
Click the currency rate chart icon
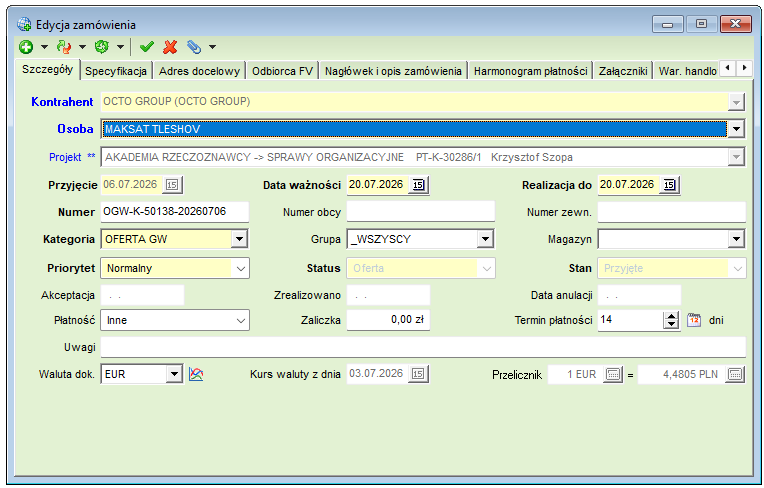pos(196,374)
